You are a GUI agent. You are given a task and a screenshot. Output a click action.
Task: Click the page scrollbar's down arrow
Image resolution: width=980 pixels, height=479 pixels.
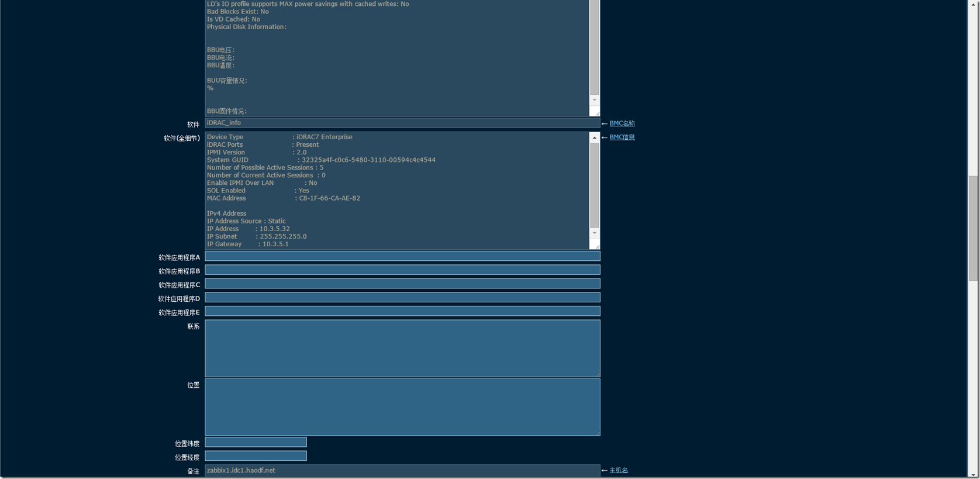(974, 474)
